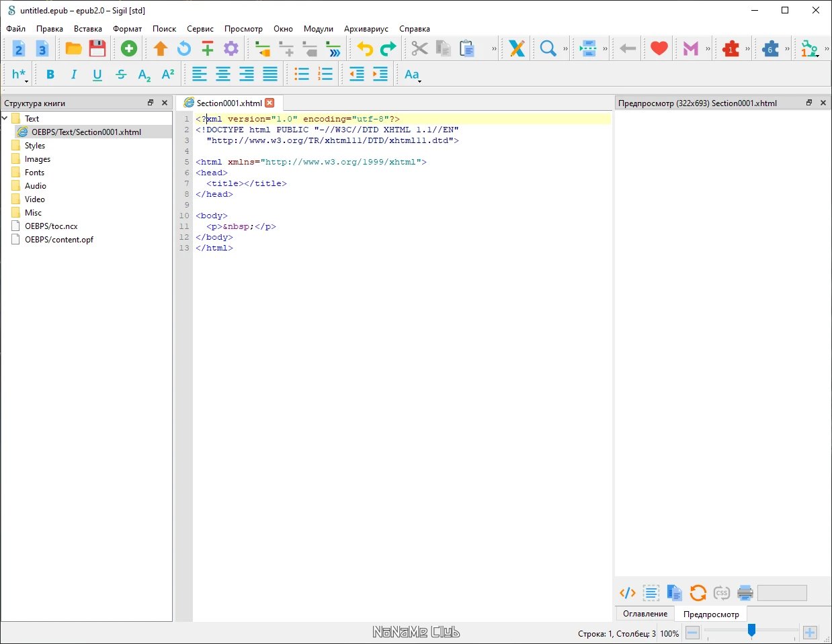Open Find and Replace magnifier icon

point(548,48)
